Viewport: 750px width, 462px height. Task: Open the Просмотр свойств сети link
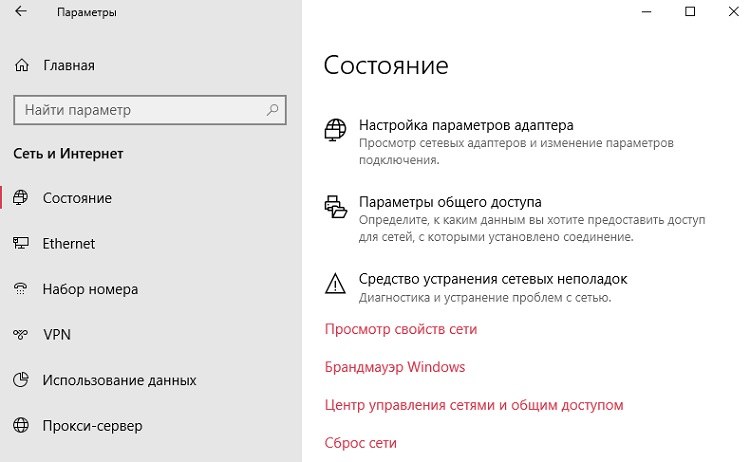(x=401, y=329)
